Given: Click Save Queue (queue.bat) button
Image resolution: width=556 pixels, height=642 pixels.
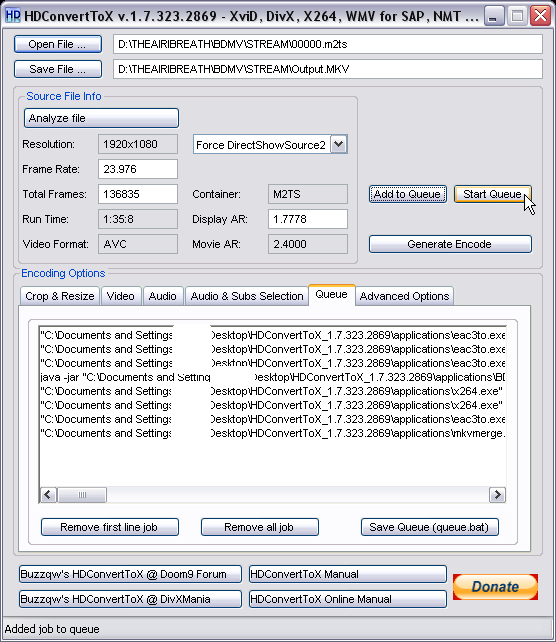Looking at the screenshot, I should click(x=429, y=527).
